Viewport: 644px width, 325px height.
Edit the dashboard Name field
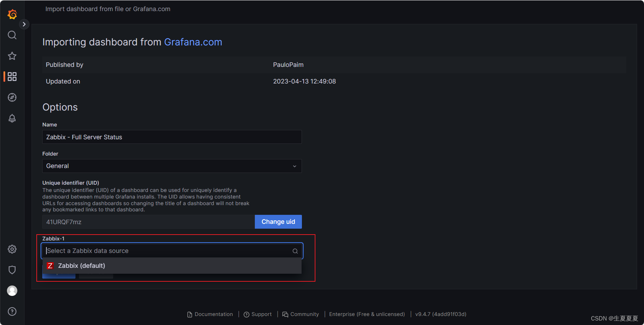(x=172, y=137)
